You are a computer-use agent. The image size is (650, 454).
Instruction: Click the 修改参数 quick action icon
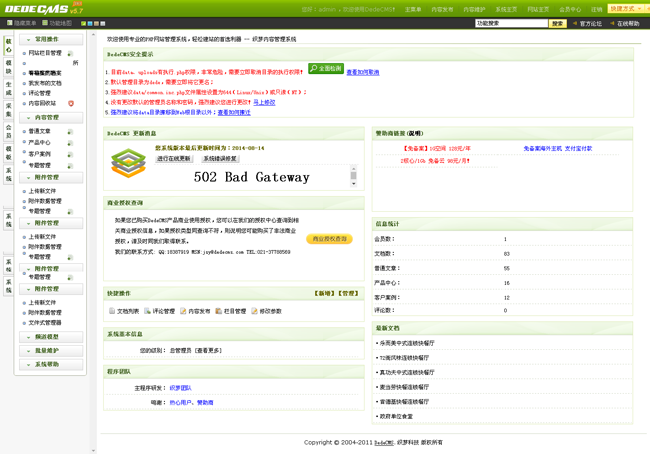254,311
